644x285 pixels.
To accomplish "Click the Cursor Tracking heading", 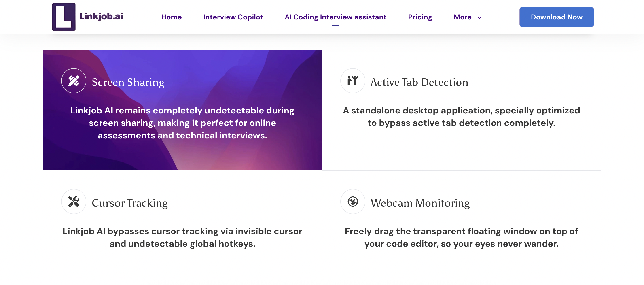I will click(129, 203).
